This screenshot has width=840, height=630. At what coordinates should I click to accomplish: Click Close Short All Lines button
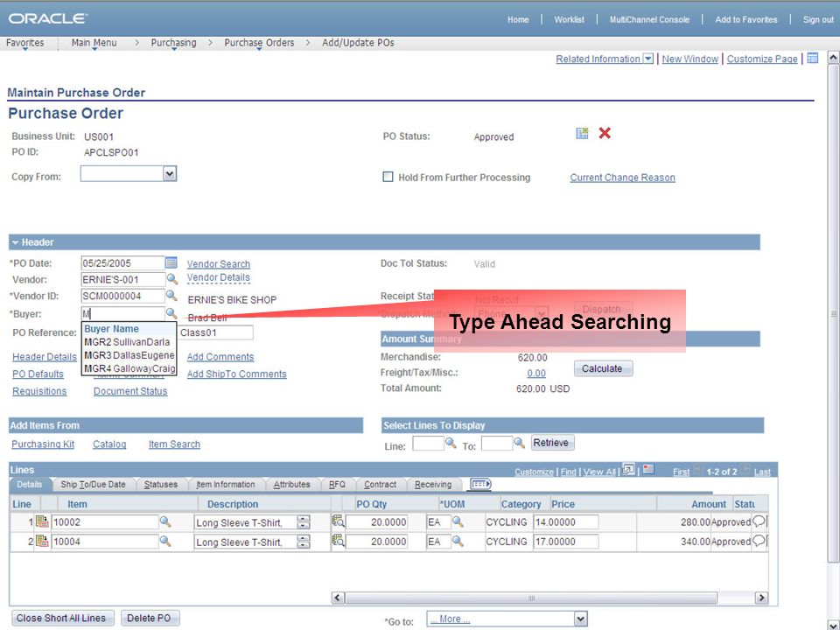[61, 618]
